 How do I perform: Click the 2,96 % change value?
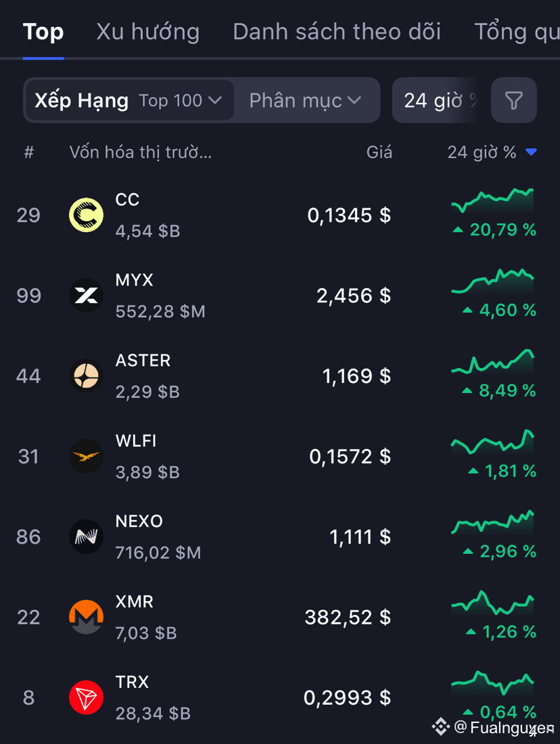pos(508,551)
